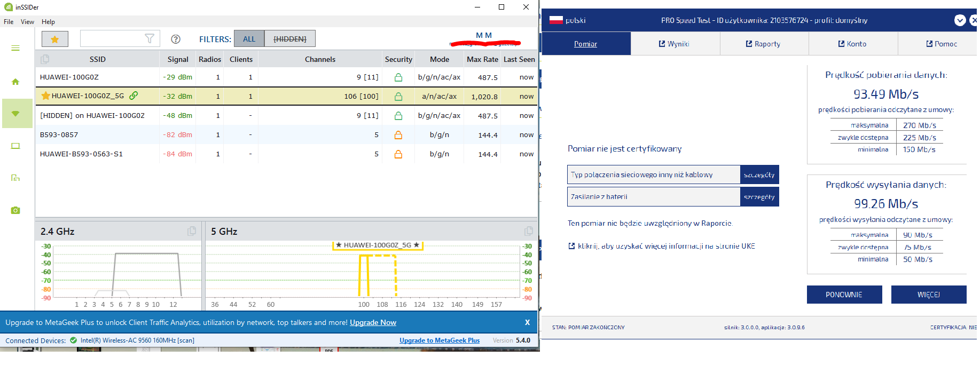
Task: Select the ALL filter button
Action: click(x=249, y=39)
